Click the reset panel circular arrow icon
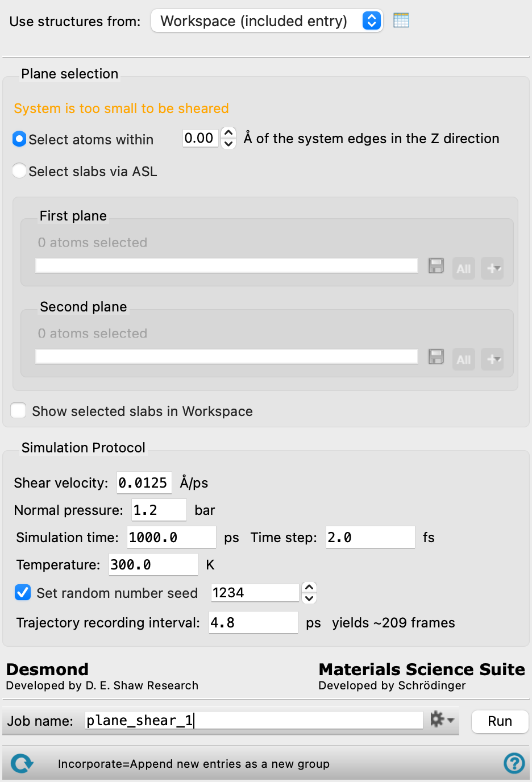The width and height of the screenshot is (532, 782). pos(22,763)
